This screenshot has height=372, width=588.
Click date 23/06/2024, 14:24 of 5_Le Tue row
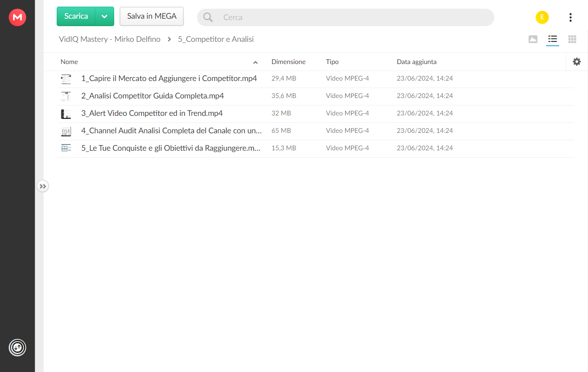click(425, 148)
